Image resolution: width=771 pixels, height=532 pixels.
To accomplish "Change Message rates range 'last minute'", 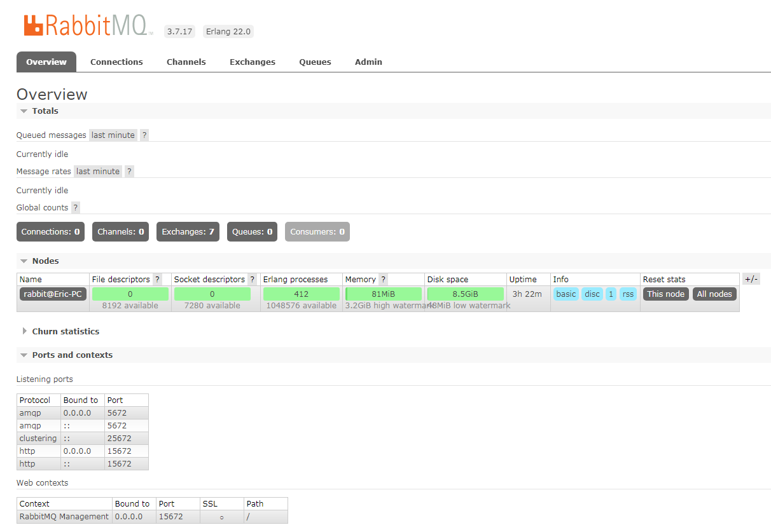I will (98, 171).
